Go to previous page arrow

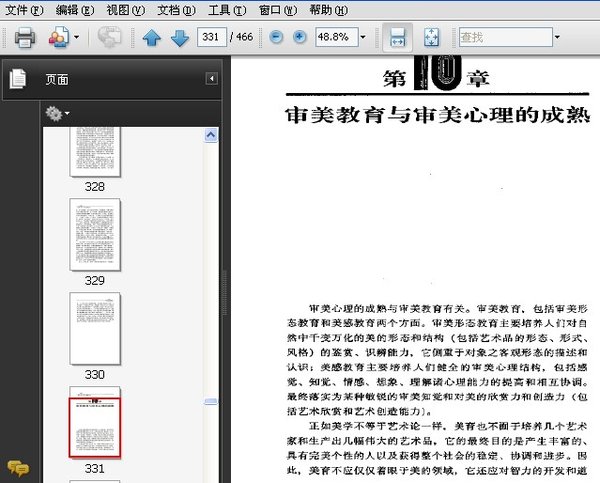coord(152,38)
